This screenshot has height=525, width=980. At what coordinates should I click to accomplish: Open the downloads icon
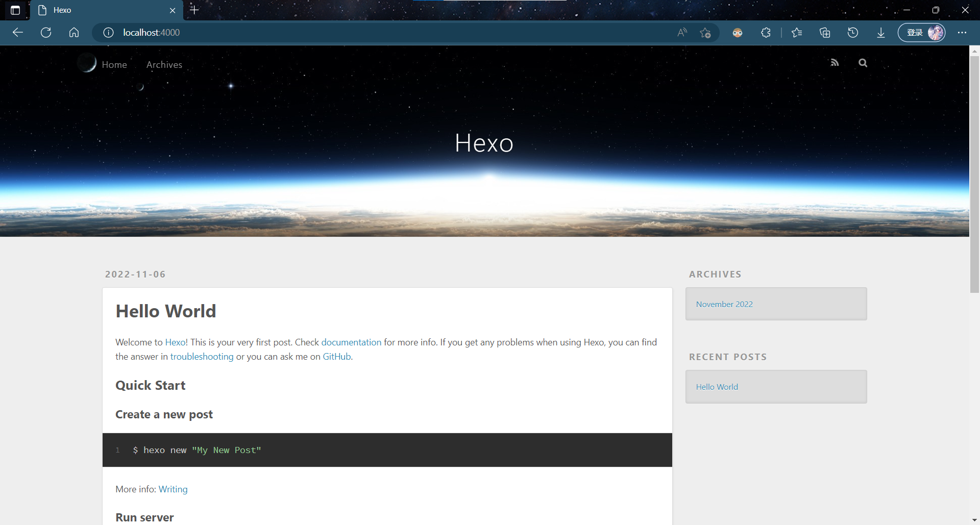tap(880, 33)
